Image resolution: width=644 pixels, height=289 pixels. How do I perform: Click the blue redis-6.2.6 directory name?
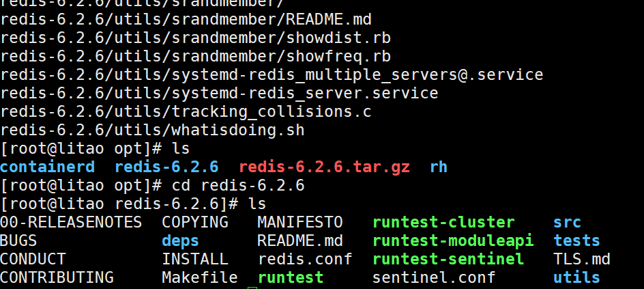[166, 167]
